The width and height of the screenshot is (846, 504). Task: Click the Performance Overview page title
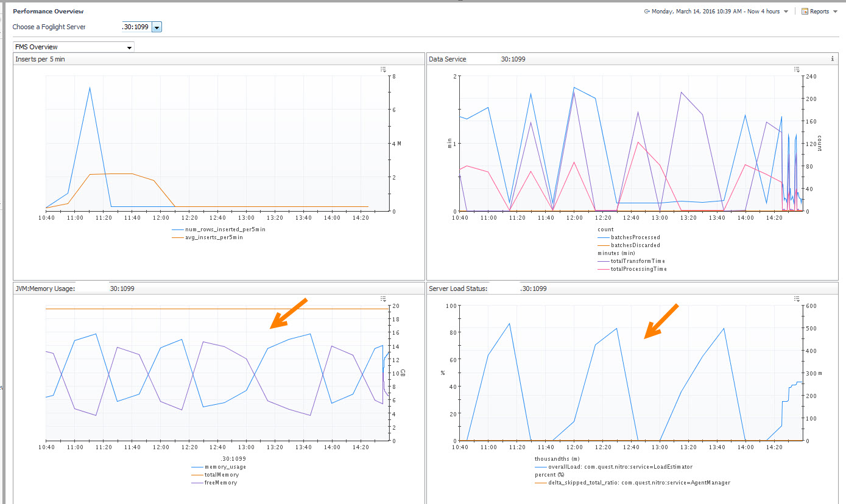(x=48, y=11)
